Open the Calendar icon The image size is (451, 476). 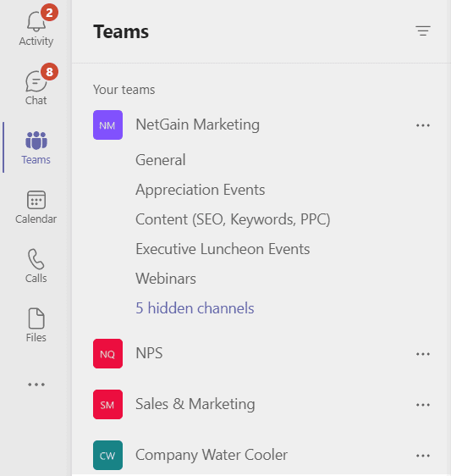(36, 200)
